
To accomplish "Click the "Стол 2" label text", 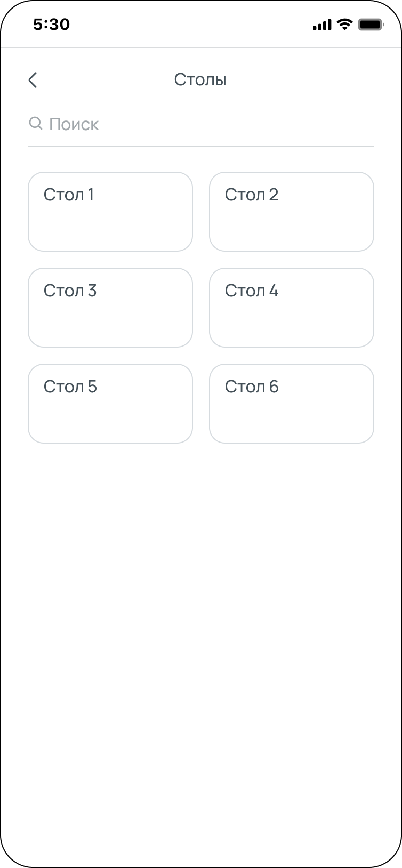I will (x=252, y=195).
